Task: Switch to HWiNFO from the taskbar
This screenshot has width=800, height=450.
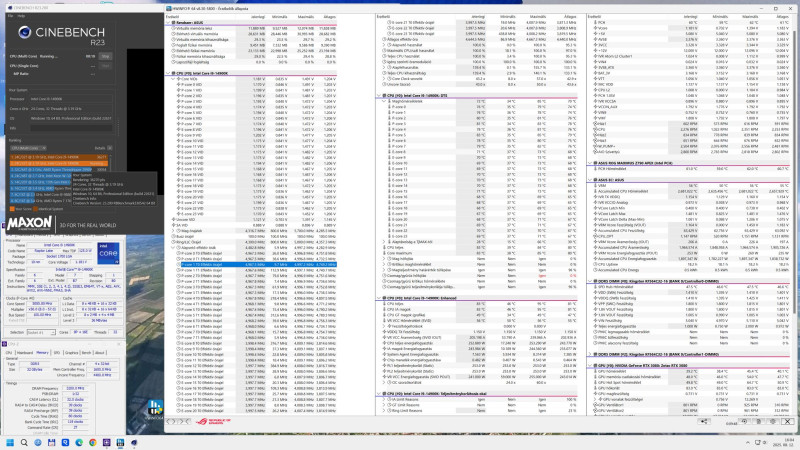Action: point(120,442)
